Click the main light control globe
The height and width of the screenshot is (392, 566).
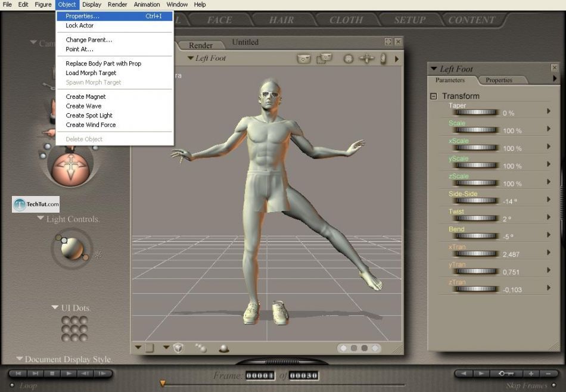(72, 248)
